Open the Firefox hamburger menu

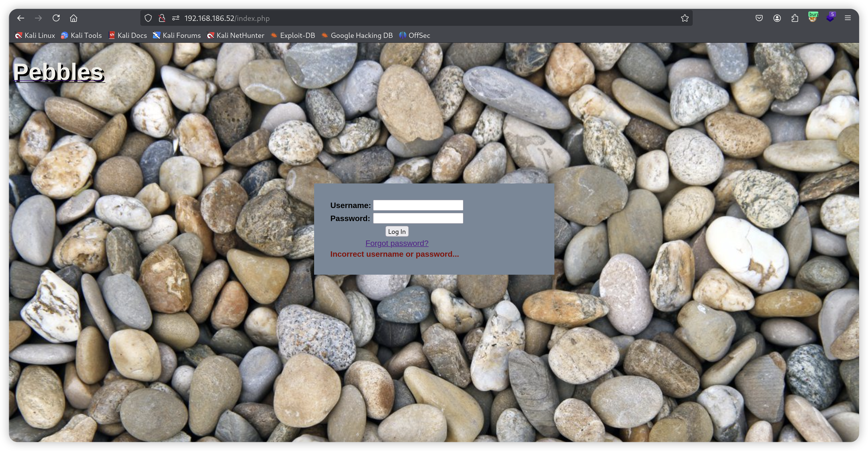(848, 18)
